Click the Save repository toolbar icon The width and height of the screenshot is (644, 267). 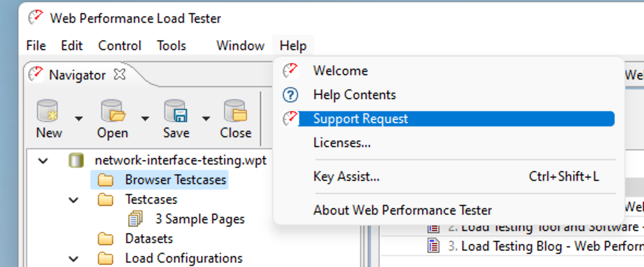coord(176,111)
